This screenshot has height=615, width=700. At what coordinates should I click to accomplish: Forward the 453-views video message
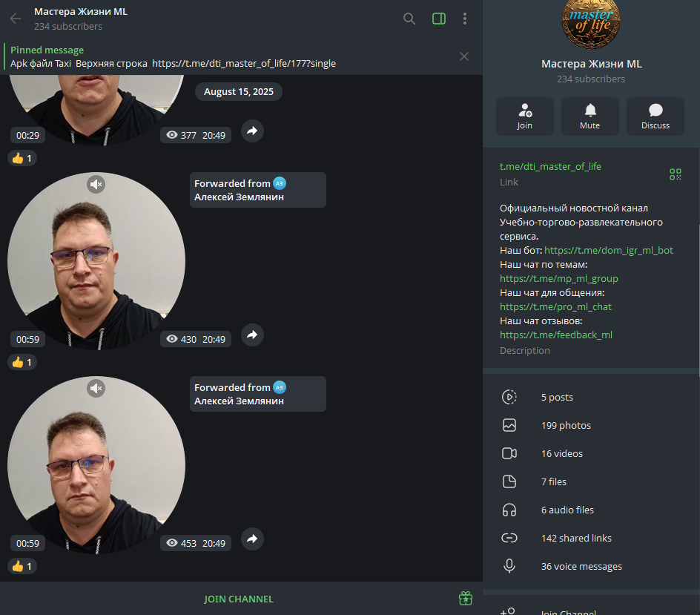click(252, 539)
